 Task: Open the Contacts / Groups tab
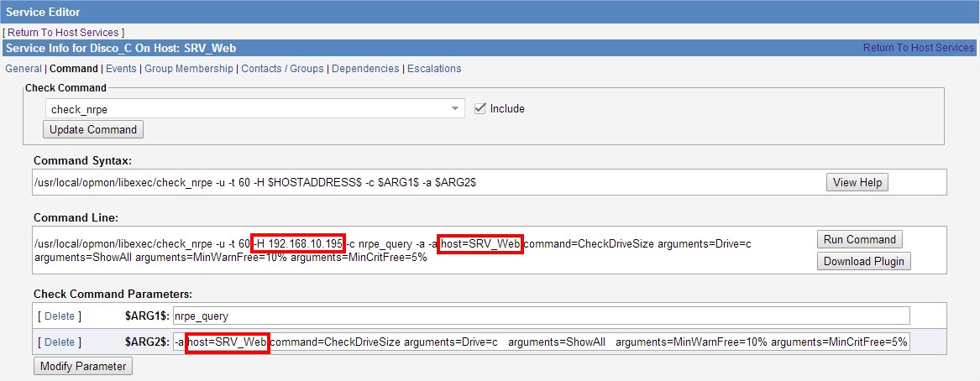(x=282, y=69)
